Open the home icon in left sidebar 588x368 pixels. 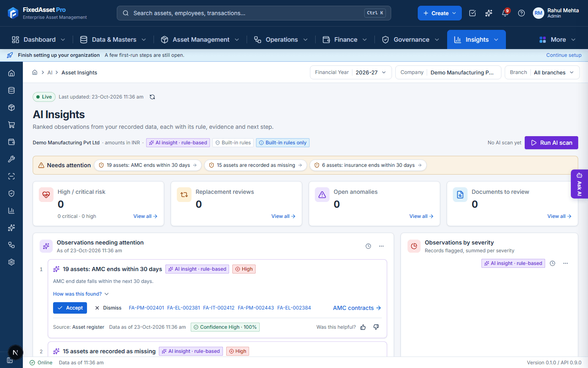pyautogui.click(x=11, y=73)
